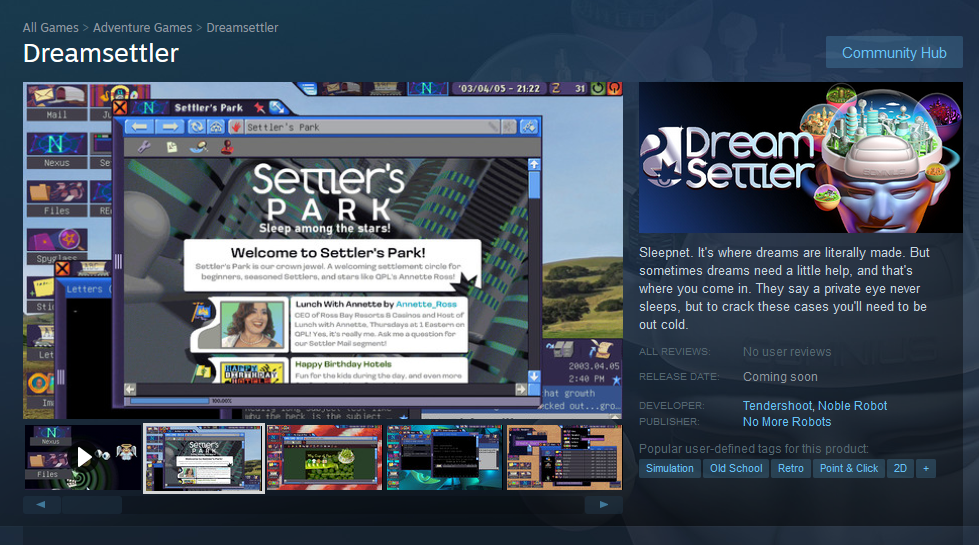Select the 2D tag
The image size is (979, 545).
(900, 468)
